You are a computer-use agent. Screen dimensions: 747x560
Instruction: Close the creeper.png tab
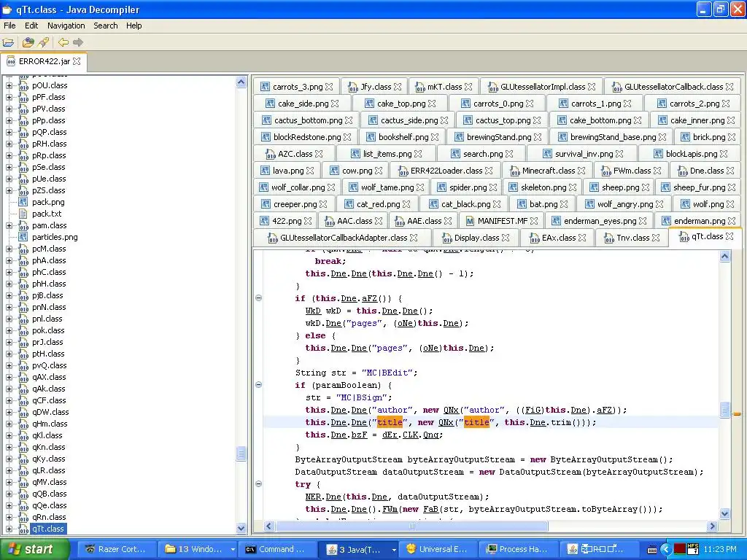(323, 204)
